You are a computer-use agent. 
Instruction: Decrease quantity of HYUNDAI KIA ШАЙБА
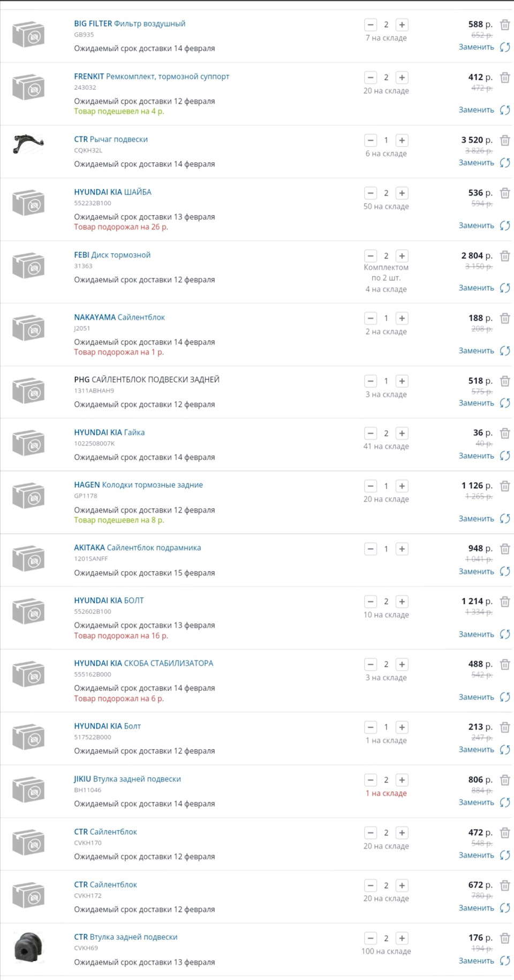click(x=371, y=193)
